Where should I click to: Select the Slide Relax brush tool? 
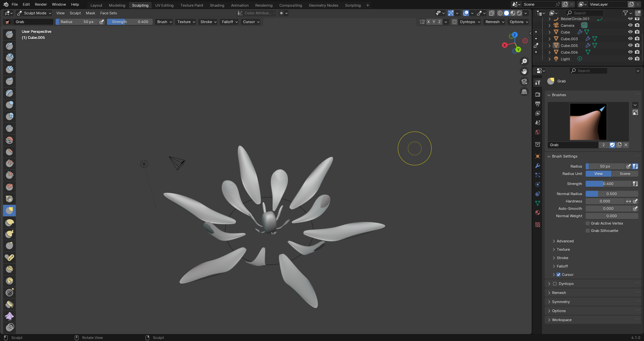pos(9,292)
